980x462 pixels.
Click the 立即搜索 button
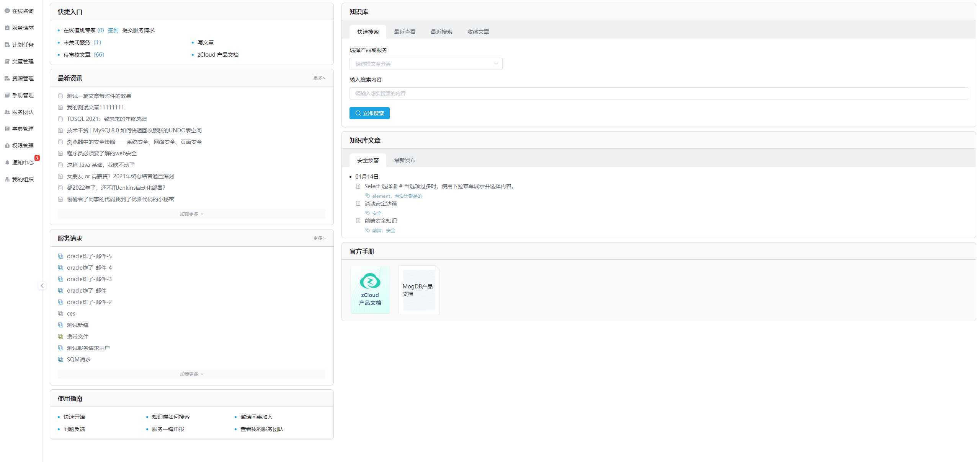369,113
